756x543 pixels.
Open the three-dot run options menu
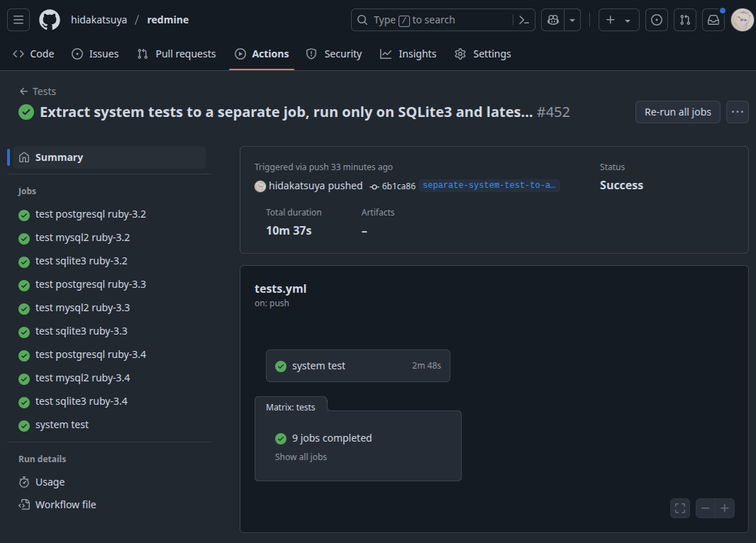tap(738, 112)
